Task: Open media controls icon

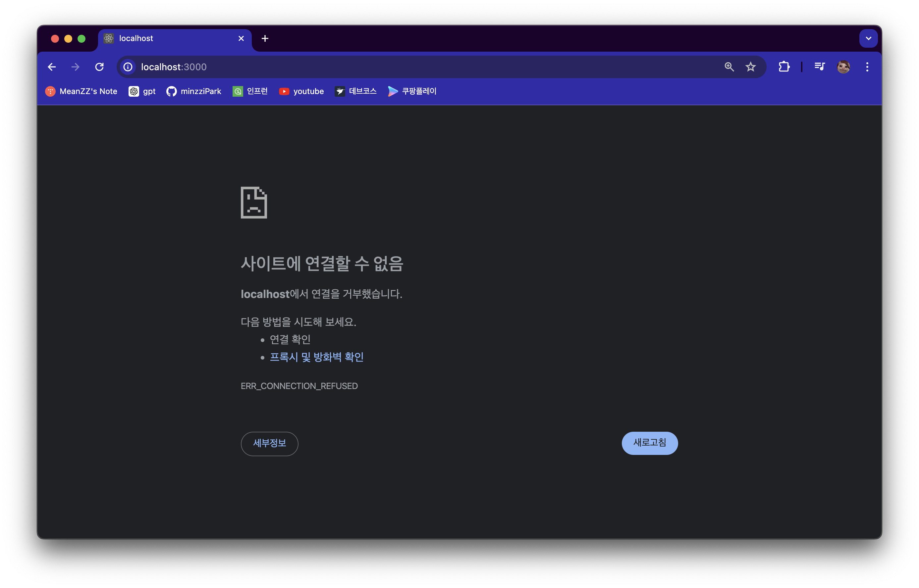Action: tap(820, 67)
